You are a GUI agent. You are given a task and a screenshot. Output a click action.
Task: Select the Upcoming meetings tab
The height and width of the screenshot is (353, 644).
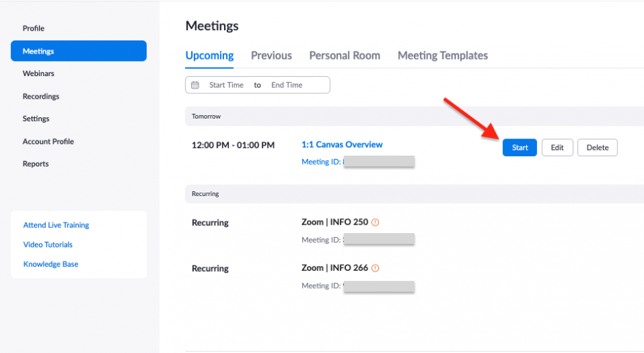(x=210, y=56)
